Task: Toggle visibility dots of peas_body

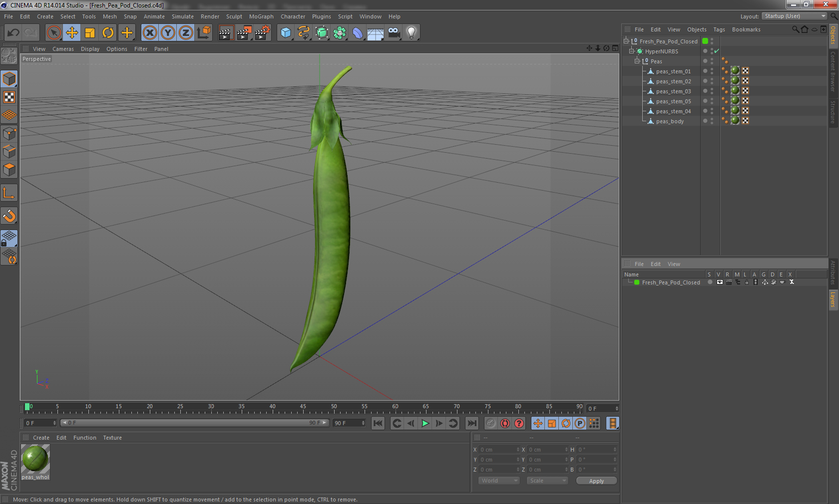Action: coord(712,121)
